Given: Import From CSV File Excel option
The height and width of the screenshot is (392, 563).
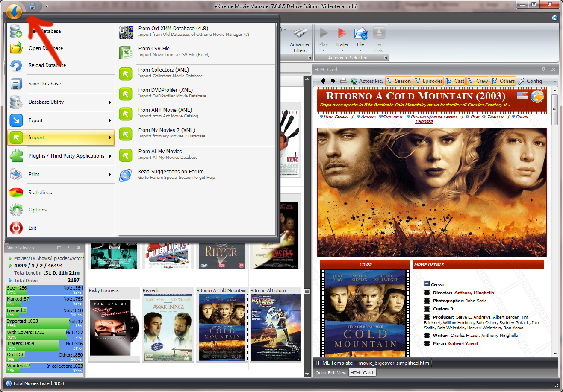Looking at the screenshot, I should coord(196,52).
